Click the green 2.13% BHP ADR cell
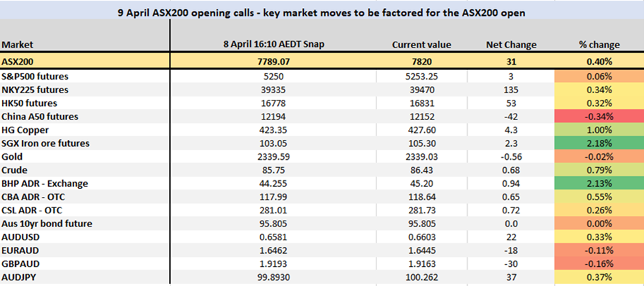The image size is (644, 286). tap(598, 184)
